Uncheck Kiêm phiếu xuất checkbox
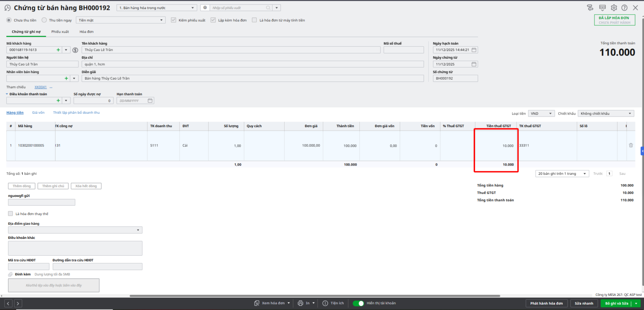The height and width of the screenshot is (310, 644). (173, 20)
